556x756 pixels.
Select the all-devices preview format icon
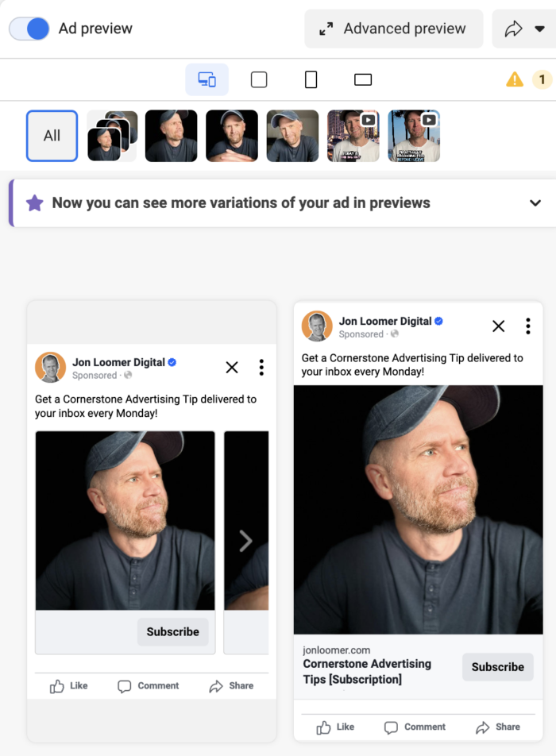point(207,79)
